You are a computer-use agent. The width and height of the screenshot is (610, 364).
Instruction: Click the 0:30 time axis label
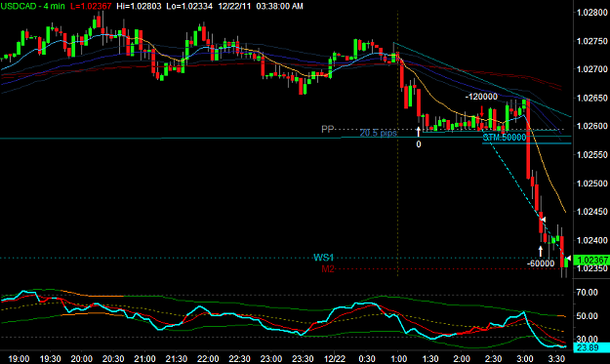[367, 358]
